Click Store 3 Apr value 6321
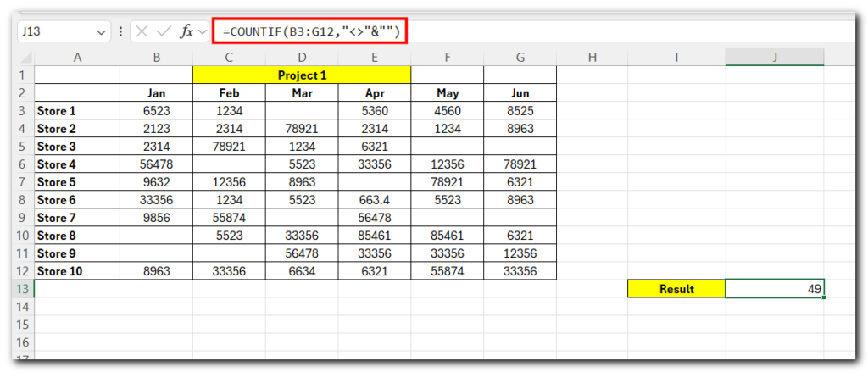Image resolution: width=868 pixels, height=372 pixels. click(375, 146)
